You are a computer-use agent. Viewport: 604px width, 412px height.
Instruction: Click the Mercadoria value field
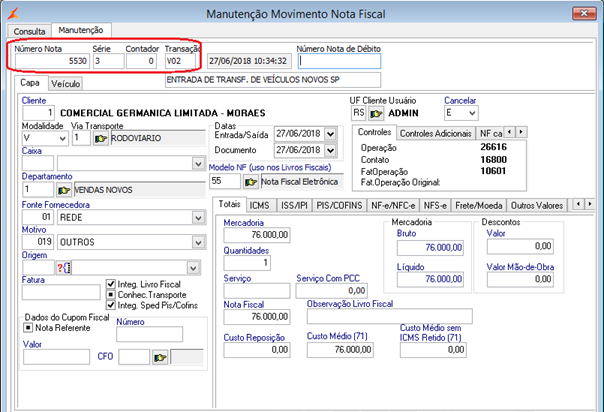(257, 235)
